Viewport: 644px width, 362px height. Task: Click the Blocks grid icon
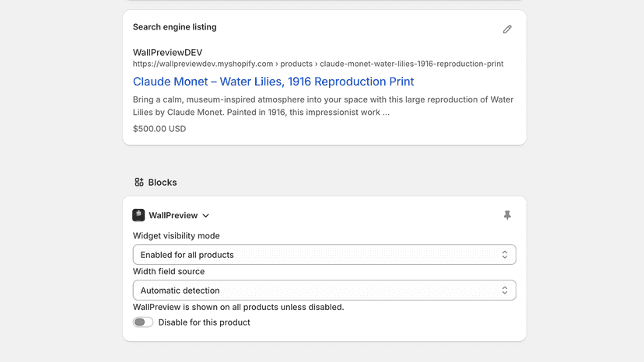139,183
